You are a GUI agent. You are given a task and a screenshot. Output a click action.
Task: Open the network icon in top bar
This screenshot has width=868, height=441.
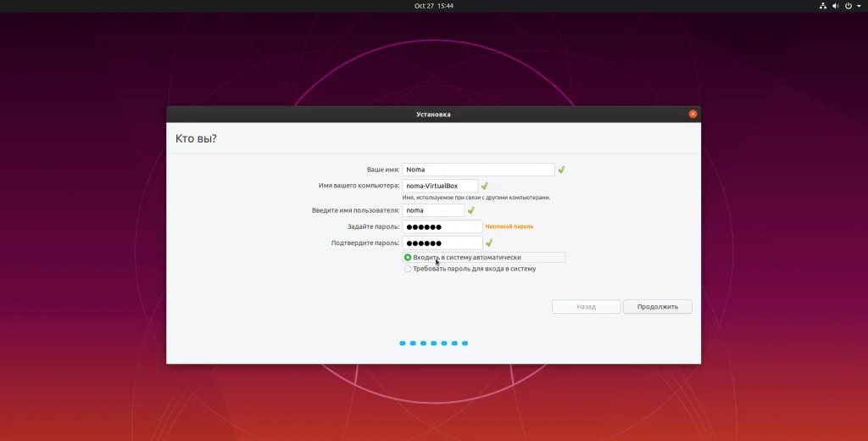(822, 6)
